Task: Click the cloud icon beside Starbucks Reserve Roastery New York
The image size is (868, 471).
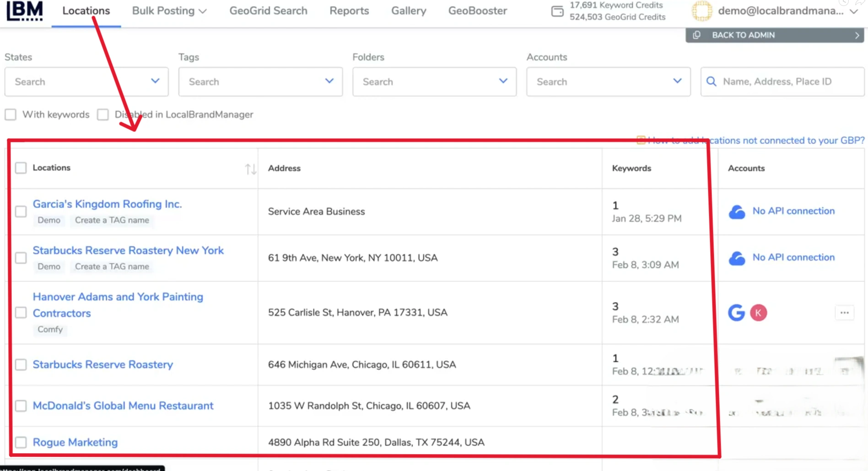Action: point(737,258)
